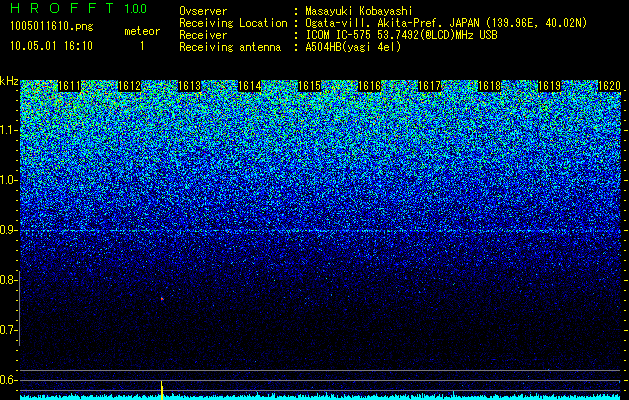Click the 1613 time marker label
Image resolution: width=629 pixels, height=400 pixels.
189,86
